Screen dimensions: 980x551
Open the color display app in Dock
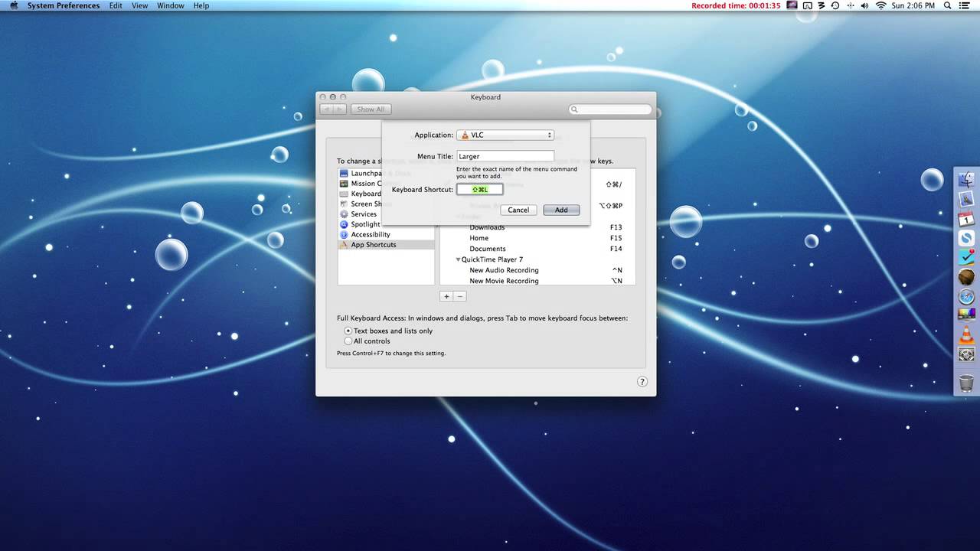[966, 315]
